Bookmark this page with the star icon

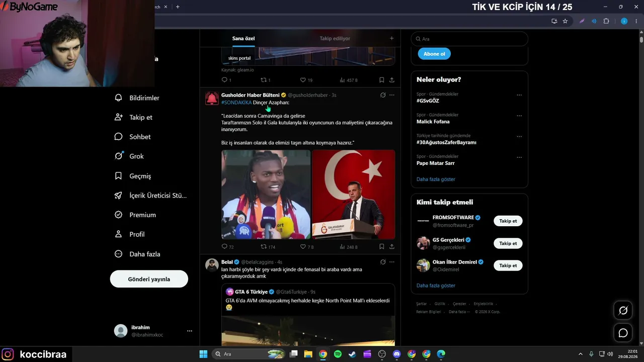point(565,21)
